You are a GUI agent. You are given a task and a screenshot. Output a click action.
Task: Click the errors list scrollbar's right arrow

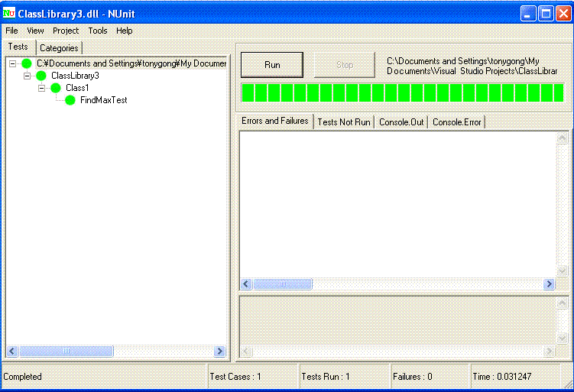(549, 284)
